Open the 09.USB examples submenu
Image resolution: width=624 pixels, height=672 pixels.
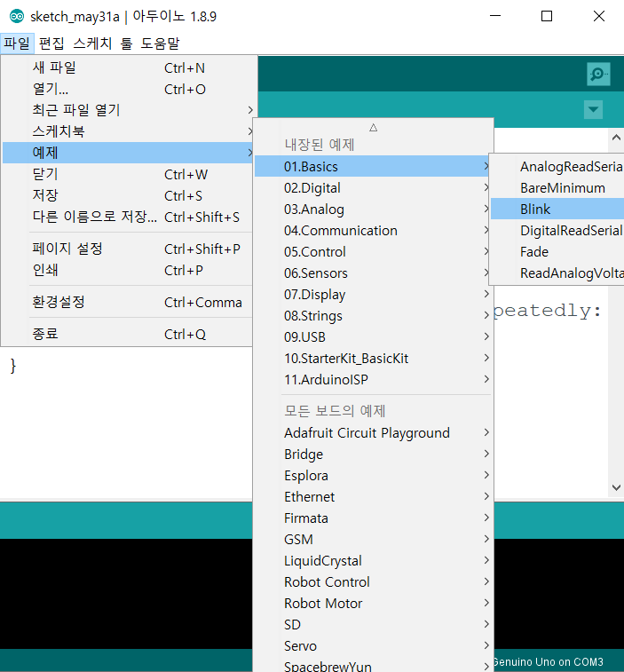click(373, 336)
